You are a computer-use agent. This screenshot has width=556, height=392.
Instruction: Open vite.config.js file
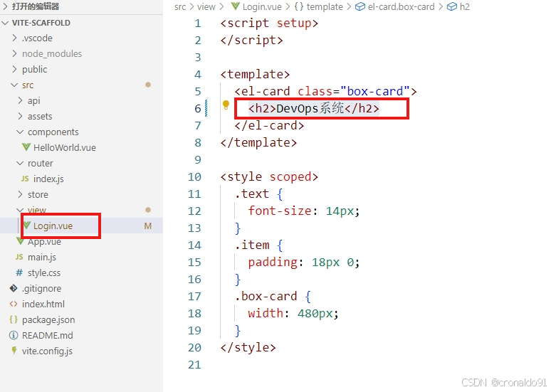pos(47,351)
